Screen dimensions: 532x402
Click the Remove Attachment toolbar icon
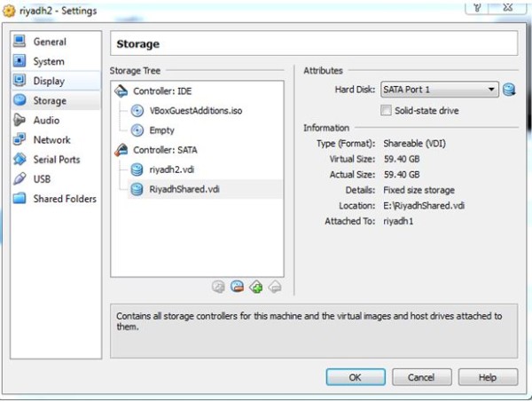tap(237, 287)
